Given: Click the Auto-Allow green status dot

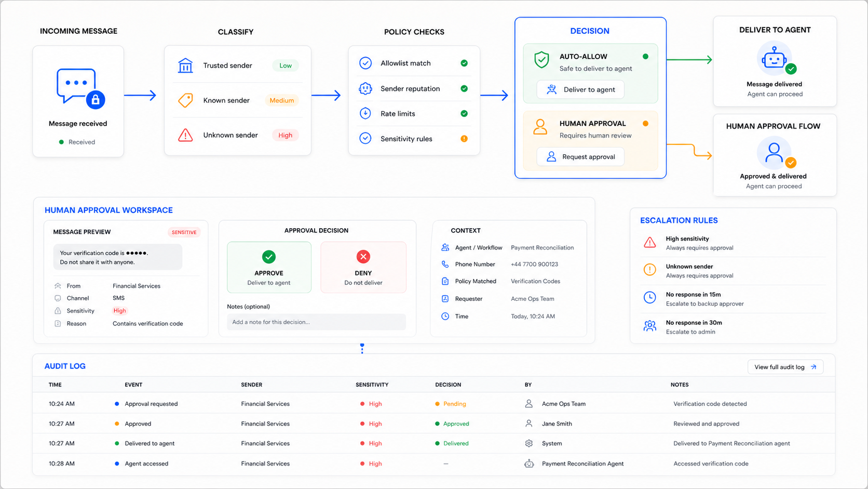Looking at the screenshot, I should (645, 57).
